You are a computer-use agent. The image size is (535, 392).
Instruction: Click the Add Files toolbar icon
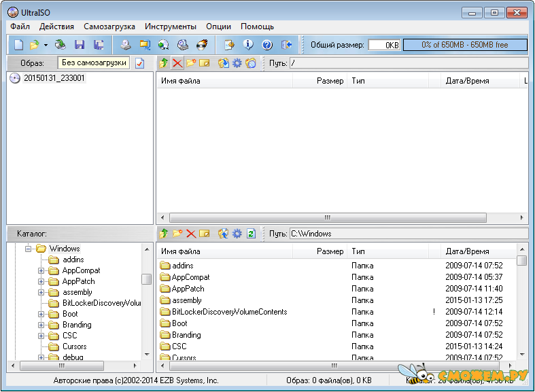229,45
